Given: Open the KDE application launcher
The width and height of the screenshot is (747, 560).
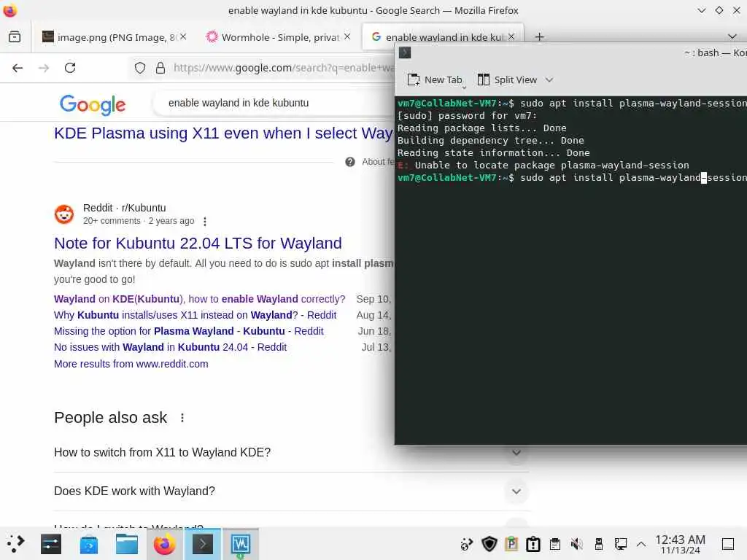Looking at the screenshot, I should click(x=15, y=543).
